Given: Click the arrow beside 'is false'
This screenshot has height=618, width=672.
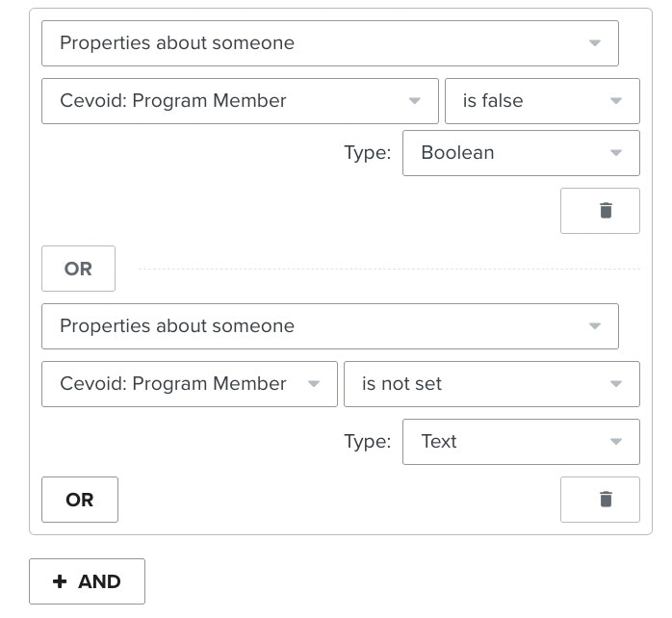Looking at the screenshot, I should [616, 101].
